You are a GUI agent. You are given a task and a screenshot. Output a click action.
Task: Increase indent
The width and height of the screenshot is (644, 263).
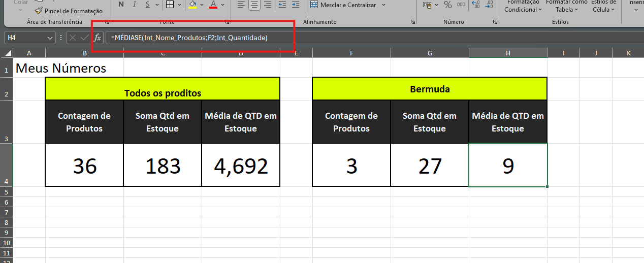[295, 5]
